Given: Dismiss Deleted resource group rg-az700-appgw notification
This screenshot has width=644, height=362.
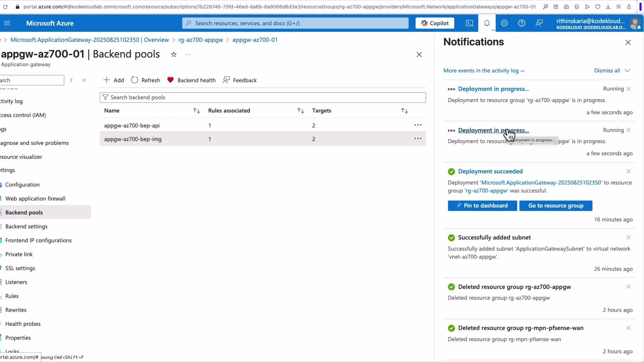Looking at the screenshot, I should 629,287.
